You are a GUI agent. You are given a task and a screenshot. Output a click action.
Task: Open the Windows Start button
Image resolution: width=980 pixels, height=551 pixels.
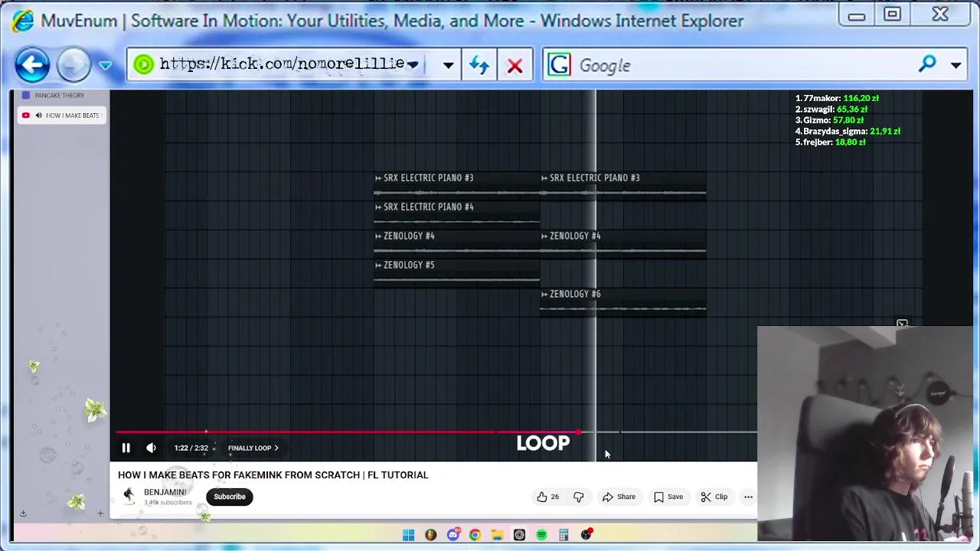coord(408,535)
